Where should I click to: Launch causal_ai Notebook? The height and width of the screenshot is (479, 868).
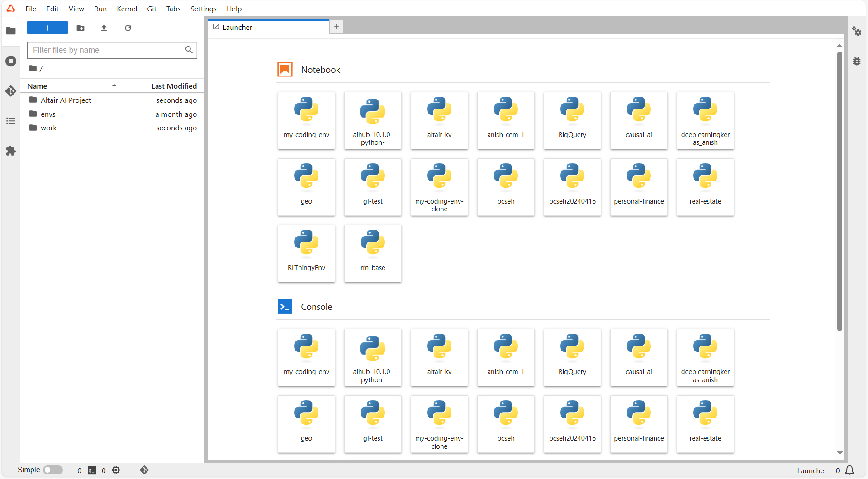(x=639, y=121)
